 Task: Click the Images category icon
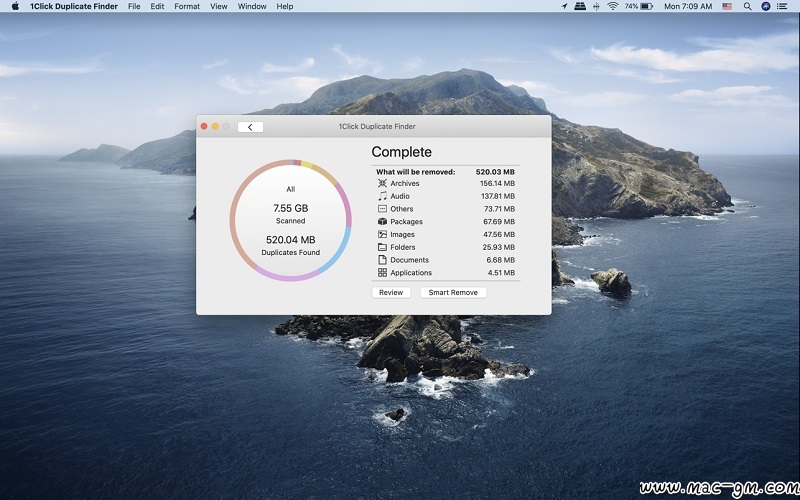pos(382,234)
